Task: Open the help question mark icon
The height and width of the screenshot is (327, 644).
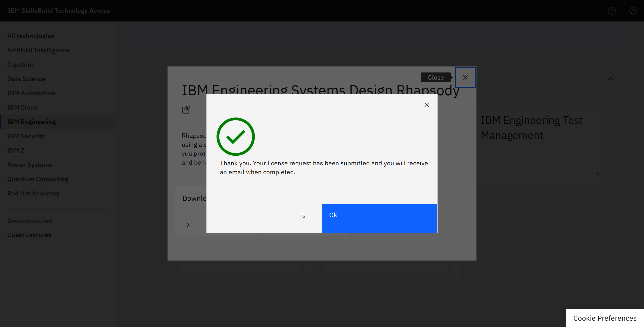Action: 612,11
